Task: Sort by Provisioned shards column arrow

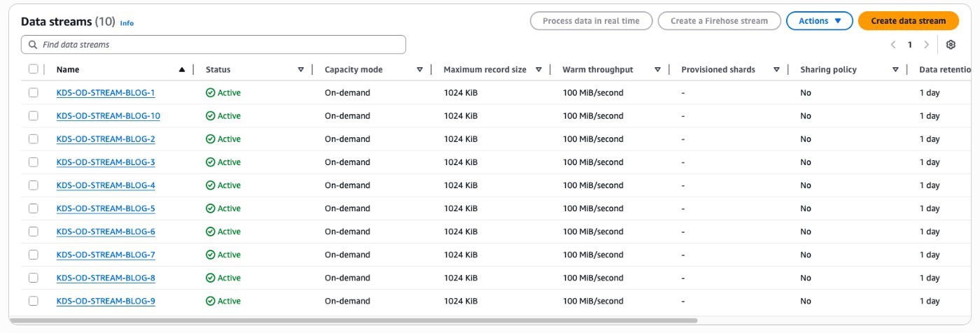Action: click(776, 70)
